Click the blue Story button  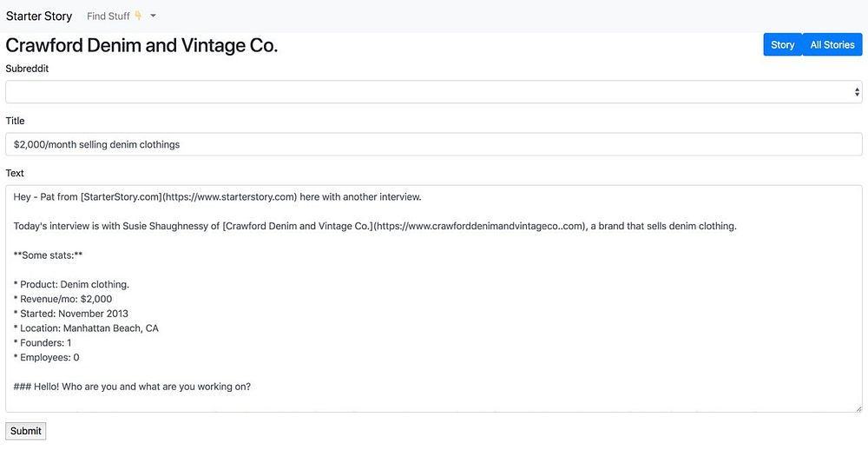pos(782,45)
